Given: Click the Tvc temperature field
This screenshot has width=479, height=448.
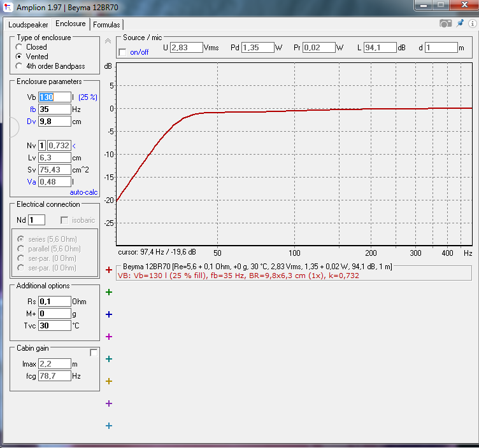Looking at the screenshot, I should click(55, 326).
